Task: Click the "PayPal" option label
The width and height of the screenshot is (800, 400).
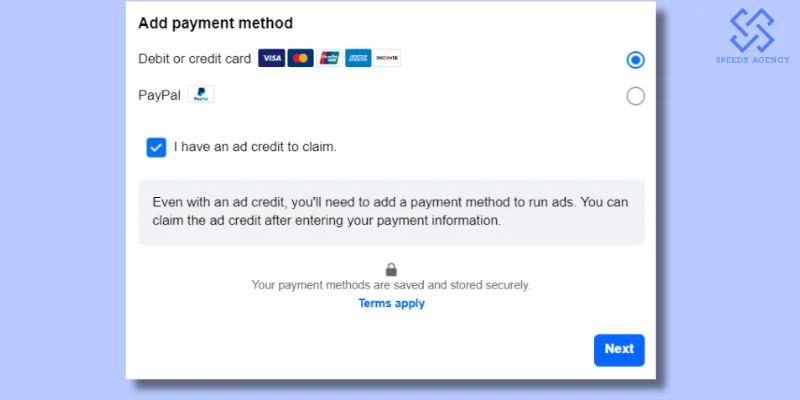Action: [x=158, y=96]
